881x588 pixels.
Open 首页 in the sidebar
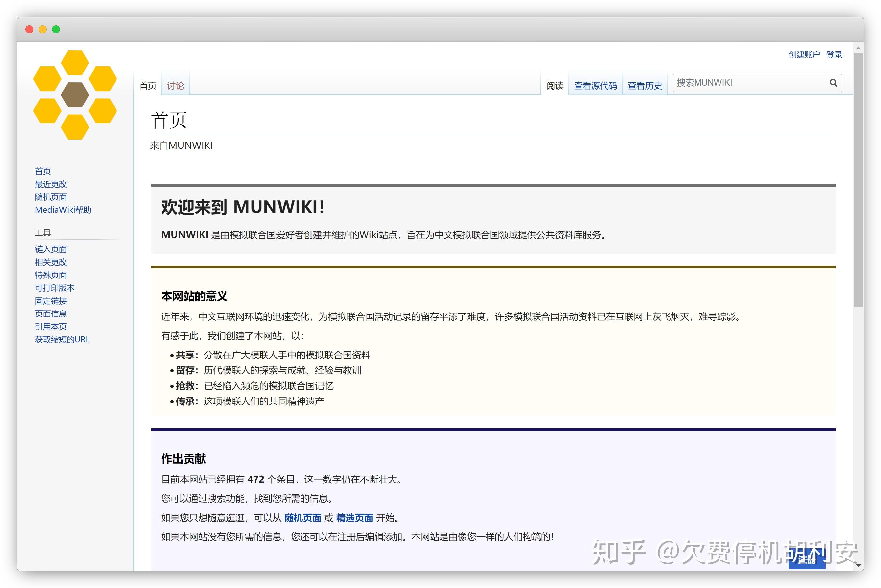(43, 171)
